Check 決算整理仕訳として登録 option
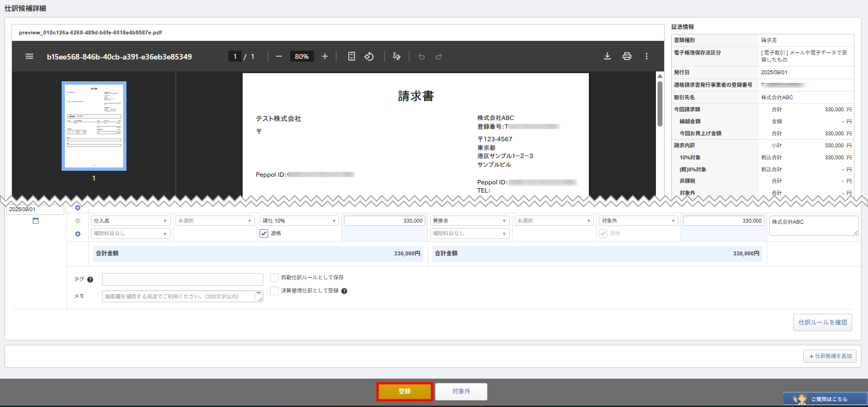This screenshot has width=868, height=407. [274, 291]
